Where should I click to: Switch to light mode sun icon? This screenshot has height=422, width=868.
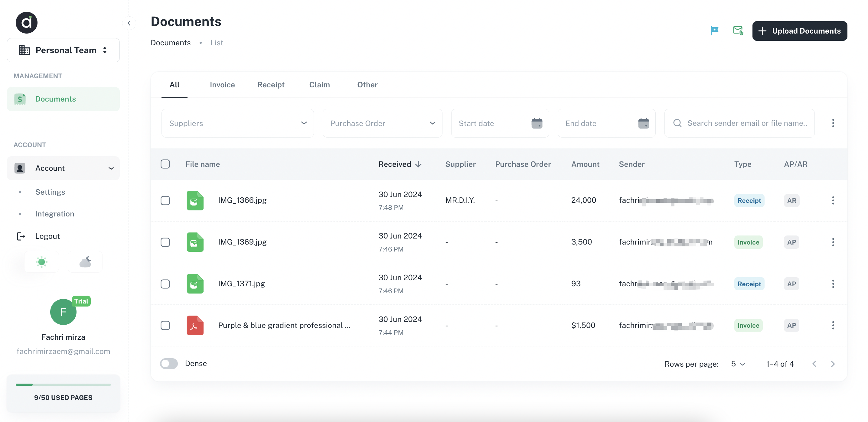click(x=41, y=262)
